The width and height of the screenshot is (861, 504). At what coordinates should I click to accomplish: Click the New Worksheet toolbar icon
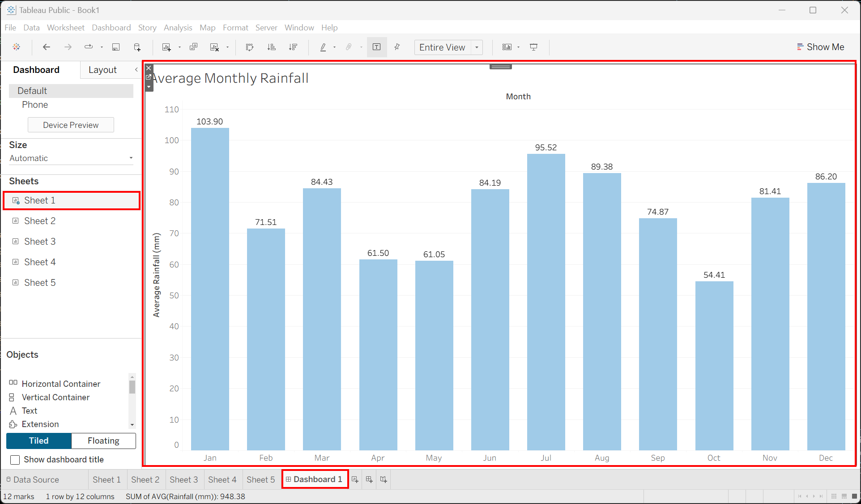[166, 47]
